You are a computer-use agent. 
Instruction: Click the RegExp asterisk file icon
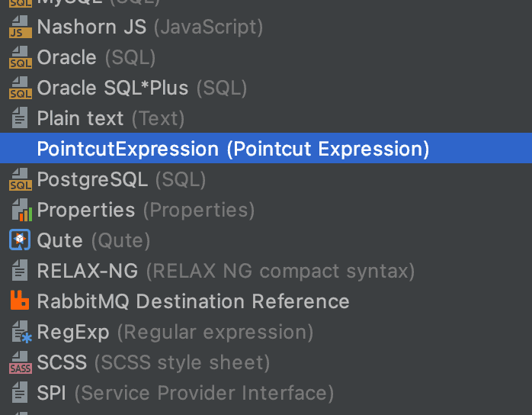tap(21, 332)
